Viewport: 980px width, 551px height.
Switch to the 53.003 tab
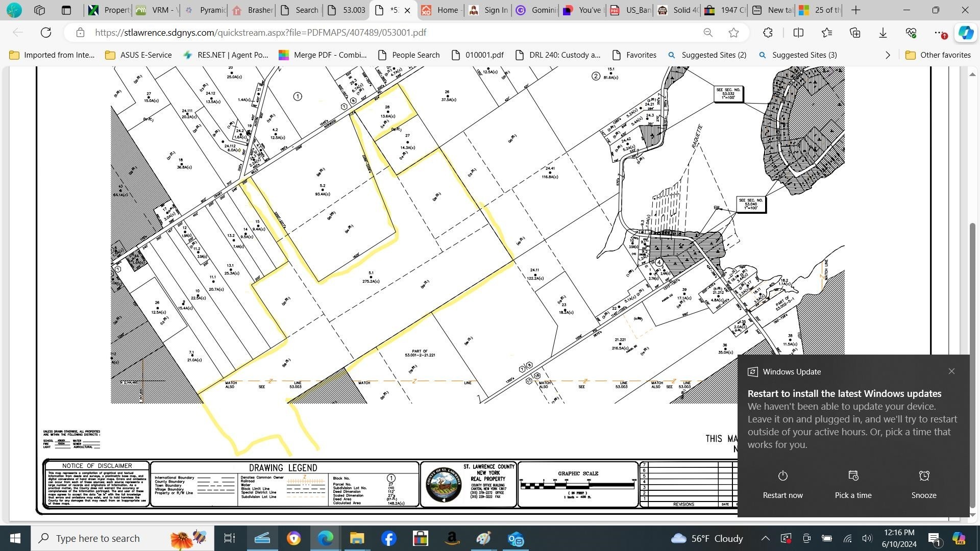[347, 10]
